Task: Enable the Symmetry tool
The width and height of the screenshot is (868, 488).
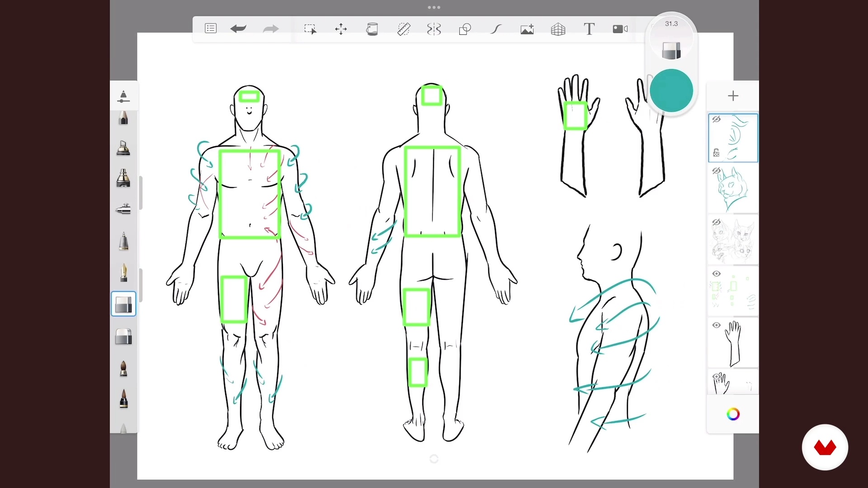Action: click(x=434, y=29)
